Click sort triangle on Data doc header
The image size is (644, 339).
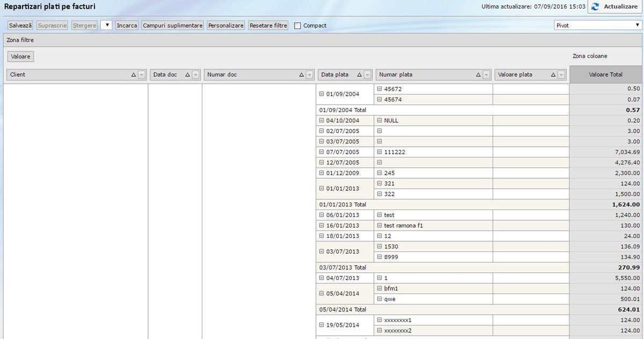pos(188,75)
